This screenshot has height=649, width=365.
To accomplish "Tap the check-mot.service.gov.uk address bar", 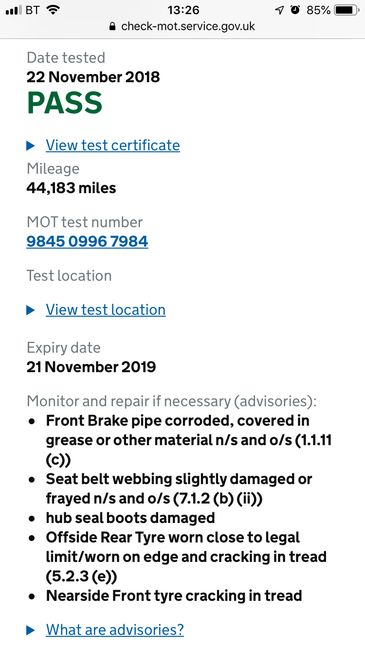I will (182, 26).
